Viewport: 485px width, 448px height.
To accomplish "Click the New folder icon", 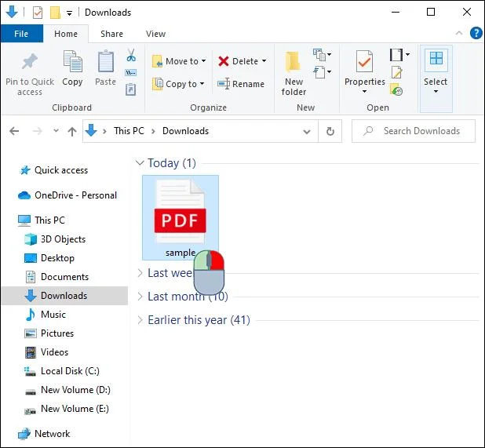I will [293, 61].
